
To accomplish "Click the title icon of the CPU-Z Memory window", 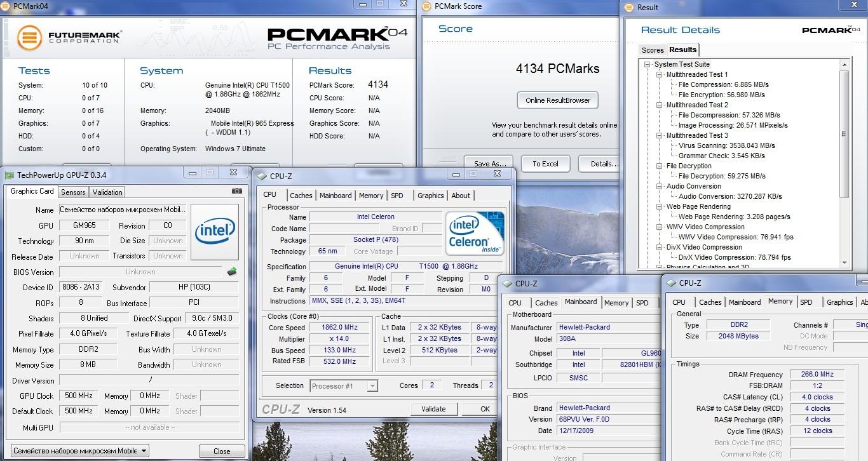I will pyautogui.click(x=671, y=283).
